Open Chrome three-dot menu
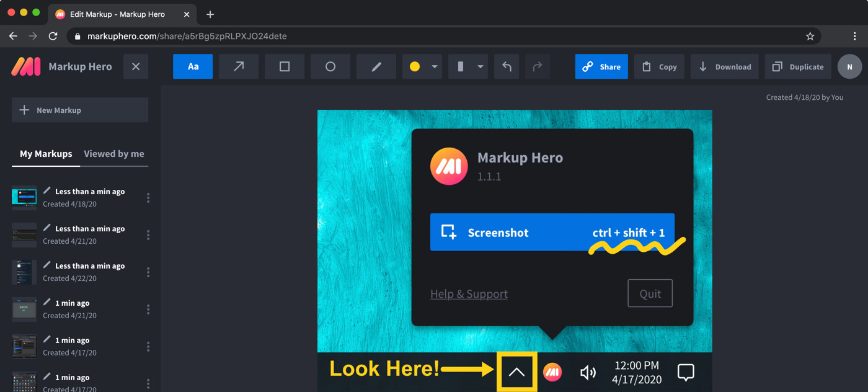This screenshot has height=392, width=868. [x=854, y=36]
